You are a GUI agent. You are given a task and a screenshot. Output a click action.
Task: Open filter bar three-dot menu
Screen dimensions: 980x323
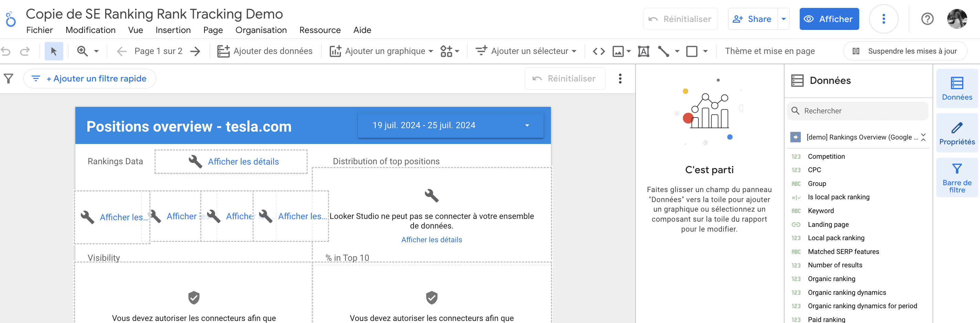(620, 79)
